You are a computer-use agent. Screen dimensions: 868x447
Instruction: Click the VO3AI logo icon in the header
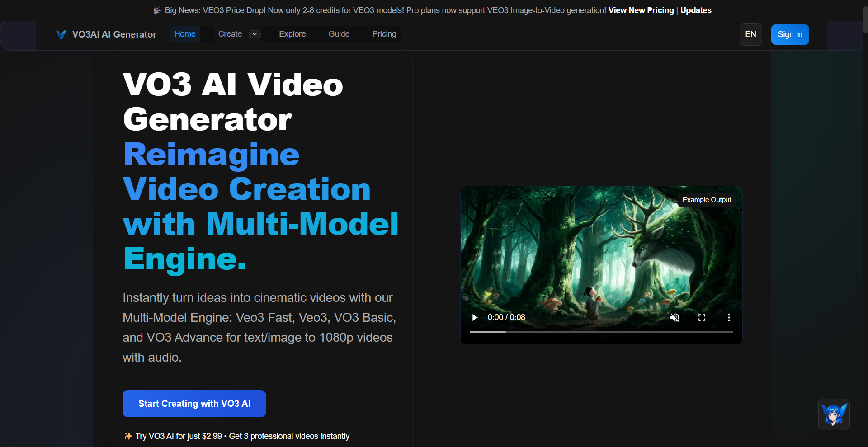[61, 34]
